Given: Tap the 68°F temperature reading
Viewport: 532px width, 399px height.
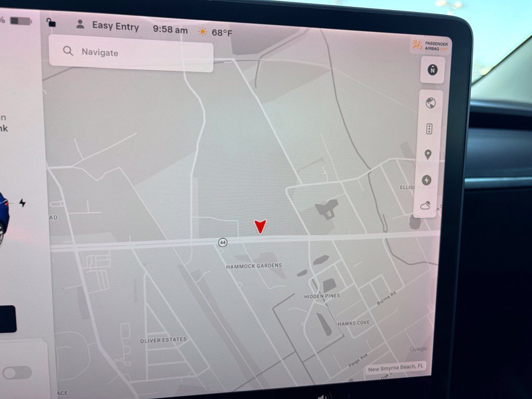Looking at the screenshot, I should (222, 33).
